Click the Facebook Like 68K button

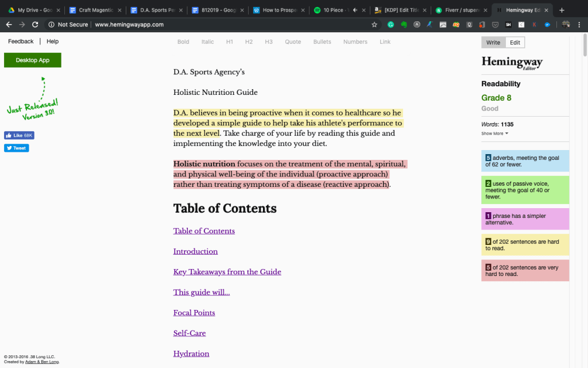pos(19,136)
